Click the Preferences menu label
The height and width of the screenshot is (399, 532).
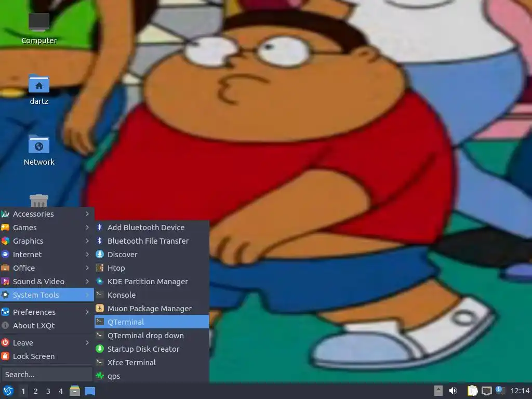pyautogui.click(x=34, y=312)
